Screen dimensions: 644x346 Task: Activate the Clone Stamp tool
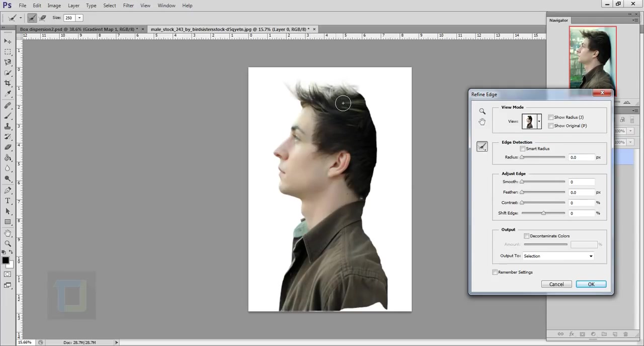click(x=8, y=126)
